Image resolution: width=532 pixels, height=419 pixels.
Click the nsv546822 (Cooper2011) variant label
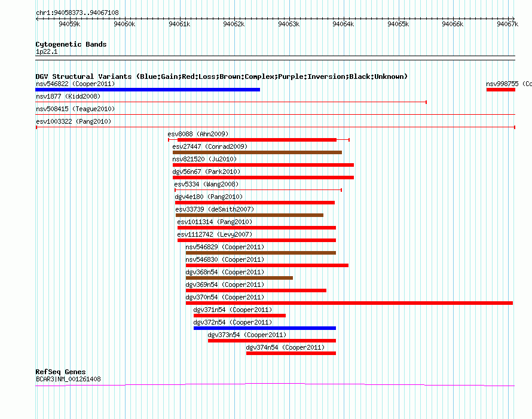[75, 84]
